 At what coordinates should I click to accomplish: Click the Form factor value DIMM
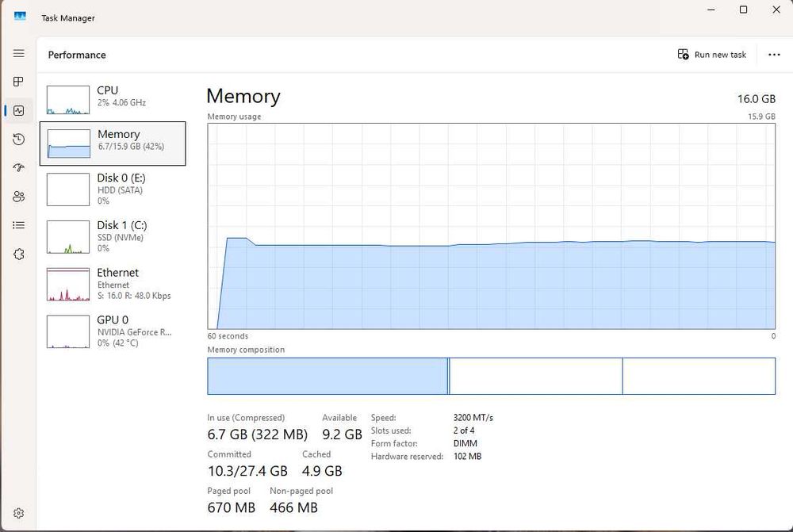pos(465,443)
